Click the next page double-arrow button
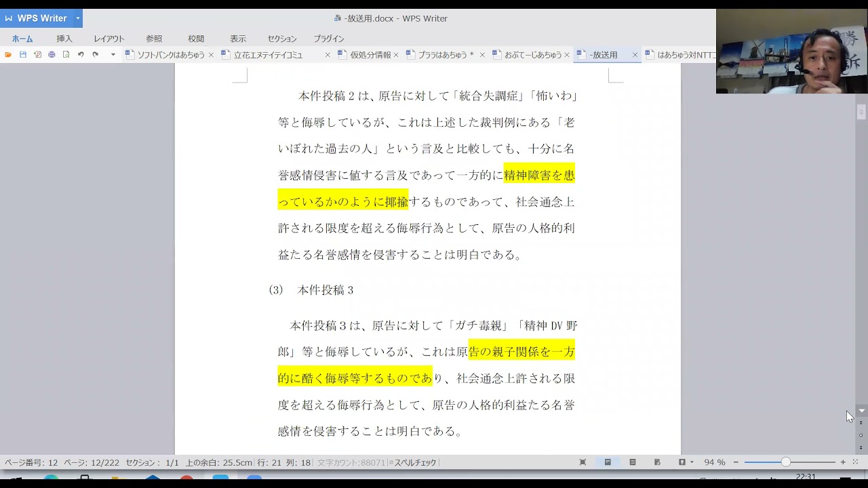The width and height of the screenshot is (868, 488). [861, 447]
